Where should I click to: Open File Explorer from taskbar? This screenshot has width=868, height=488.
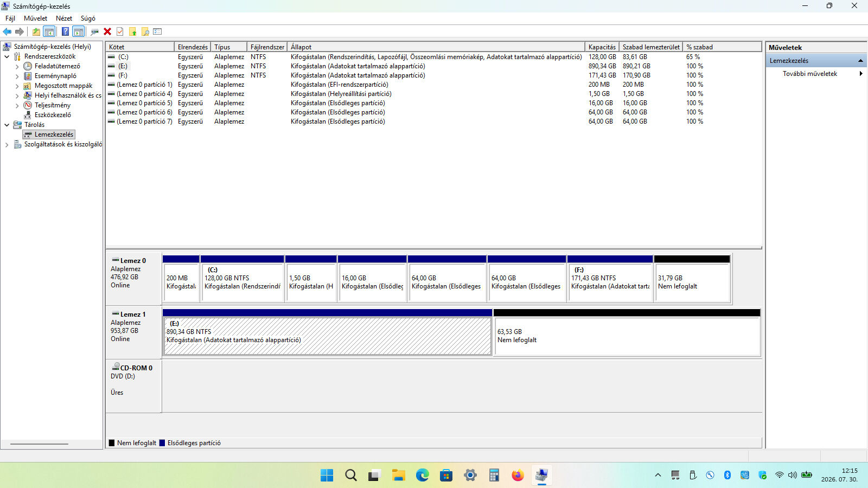click(399, 476)
